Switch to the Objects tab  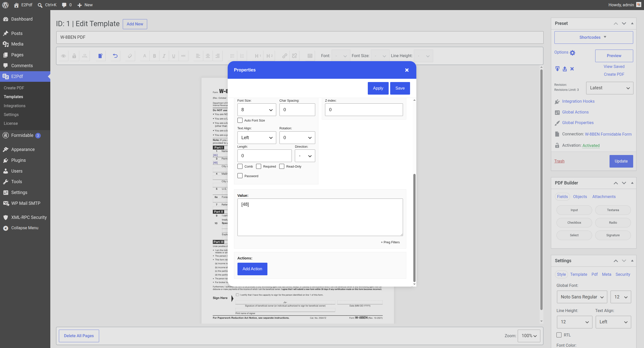(580, 197)
